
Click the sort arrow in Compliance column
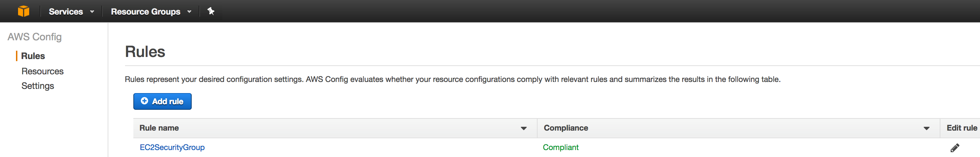pos(927,129)
